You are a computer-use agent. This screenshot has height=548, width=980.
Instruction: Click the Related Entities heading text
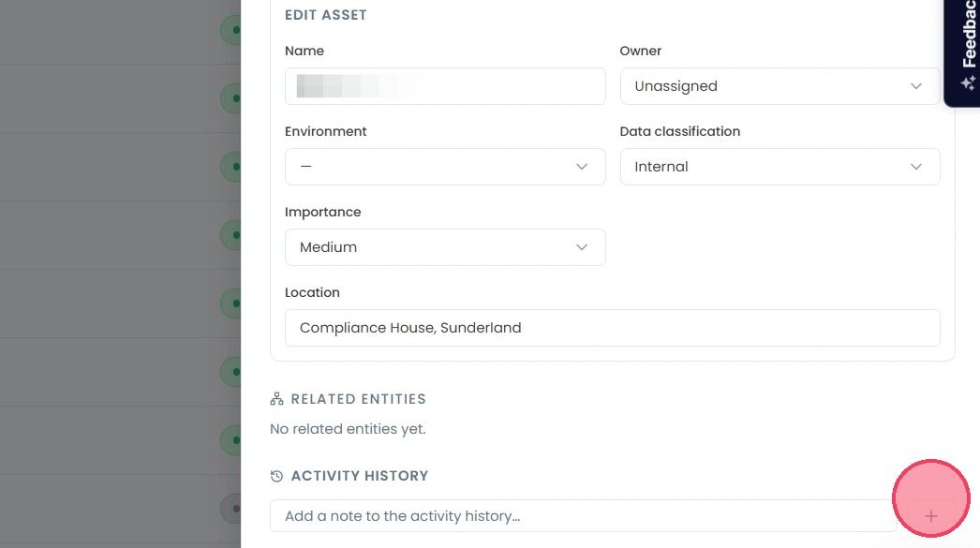point(358,399)
